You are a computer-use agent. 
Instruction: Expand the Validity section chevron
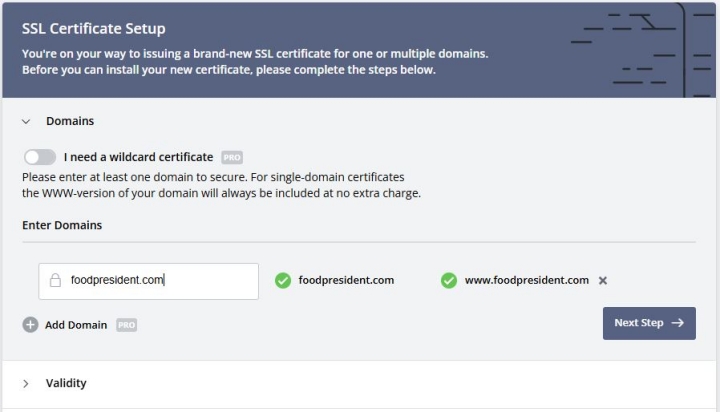click(x=26, y=384)
